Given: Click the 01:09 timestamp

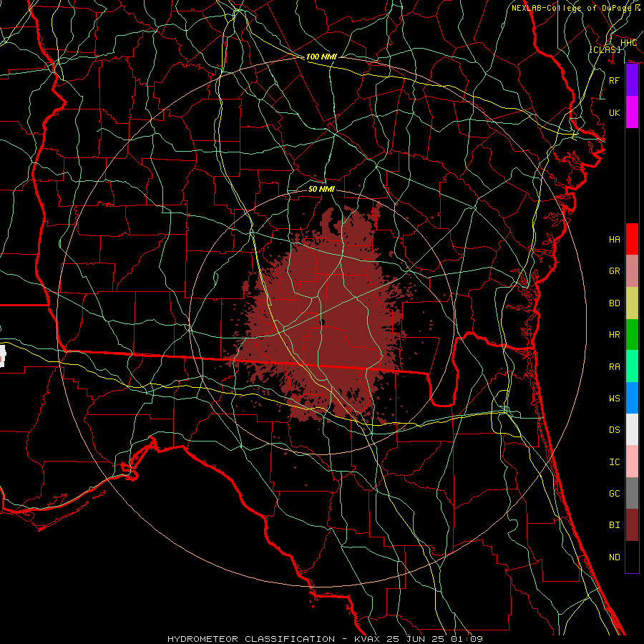Looking at the screenshot, I should pyautogui.click(x=467, y=639).
